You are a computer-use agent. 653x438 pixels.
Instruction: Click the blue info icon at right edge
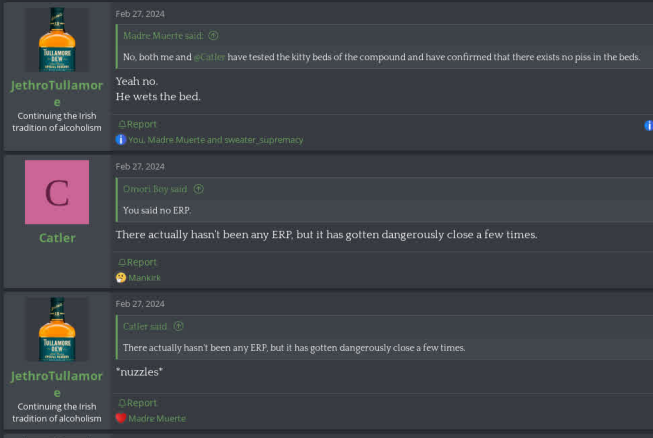(648, 125)
